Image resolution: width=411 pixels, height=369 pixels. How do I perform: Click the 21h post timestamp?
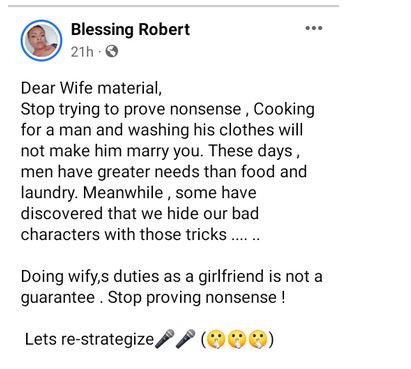(82, 52)
